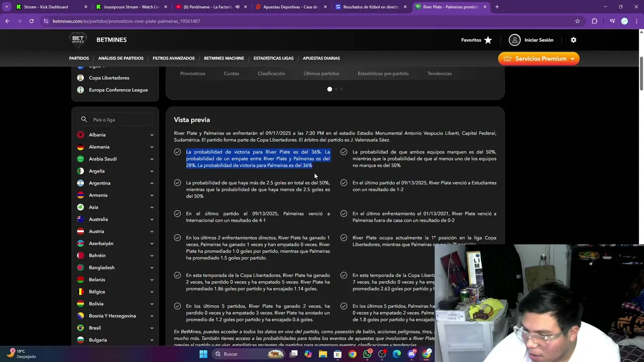The height and width of the screenshot is (362, 644).
Task: Click the crown icon on Servicios Premium
Action: [507, 59]
